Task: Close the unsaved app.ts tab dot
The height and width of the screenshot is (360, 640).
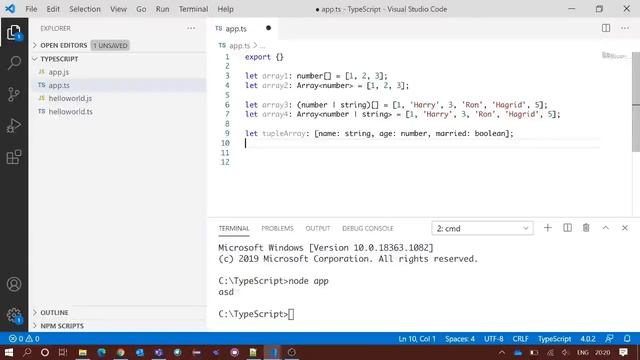Action: pyautogui.click(x=268, y=28)
